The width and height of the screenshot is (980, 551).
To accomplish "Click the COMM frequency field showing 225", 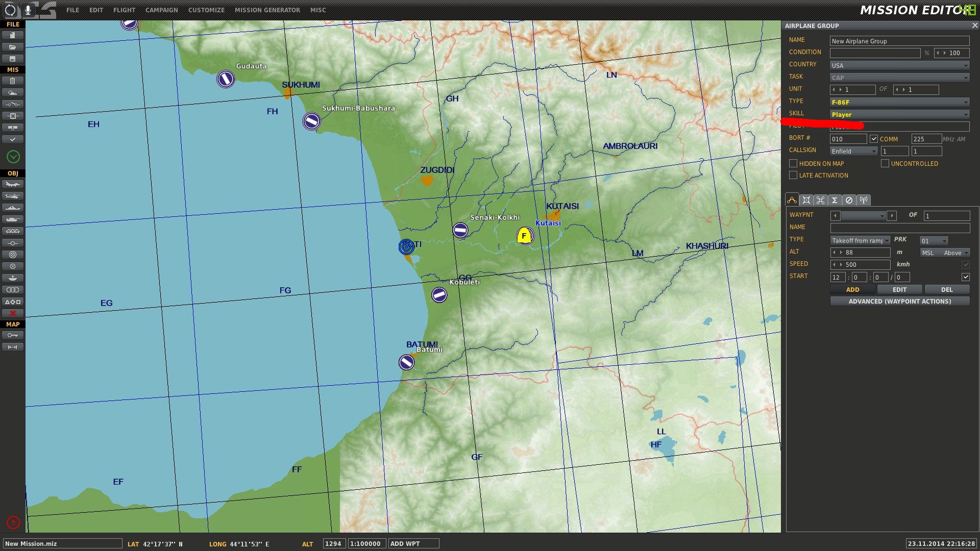I will (x=926, y=139).
